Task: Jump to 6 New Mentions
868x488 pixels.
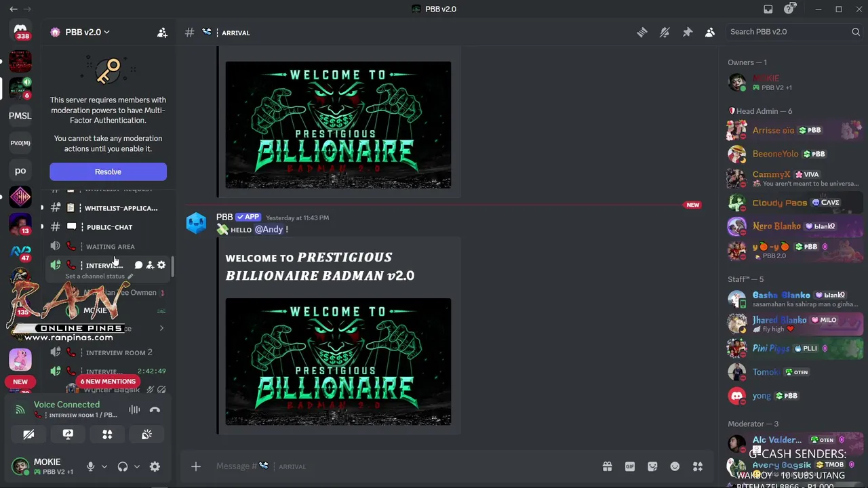Action: pos(108,381)
